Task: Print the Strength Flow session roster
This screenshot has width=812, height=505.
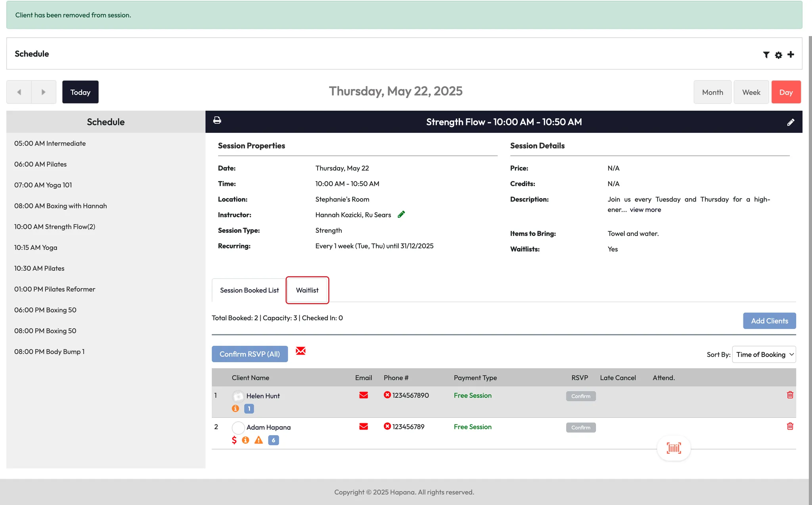Action: coord(217,120)
